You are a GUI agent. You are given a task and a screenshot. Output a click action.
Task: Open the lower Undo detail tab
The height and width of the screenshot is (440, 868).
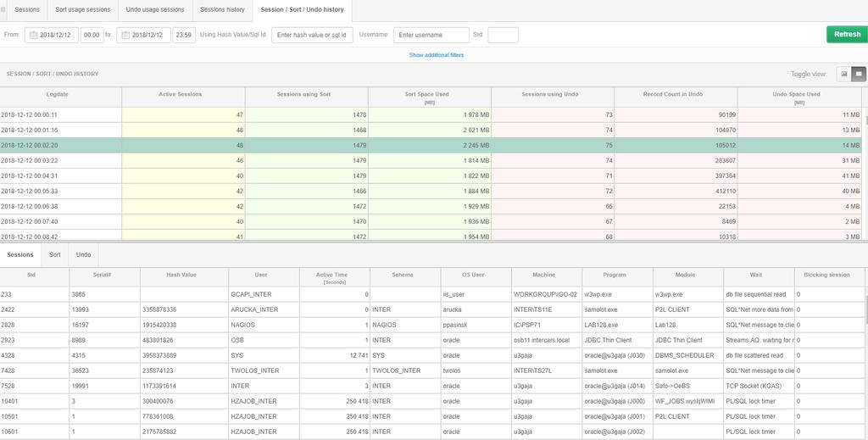83,254
